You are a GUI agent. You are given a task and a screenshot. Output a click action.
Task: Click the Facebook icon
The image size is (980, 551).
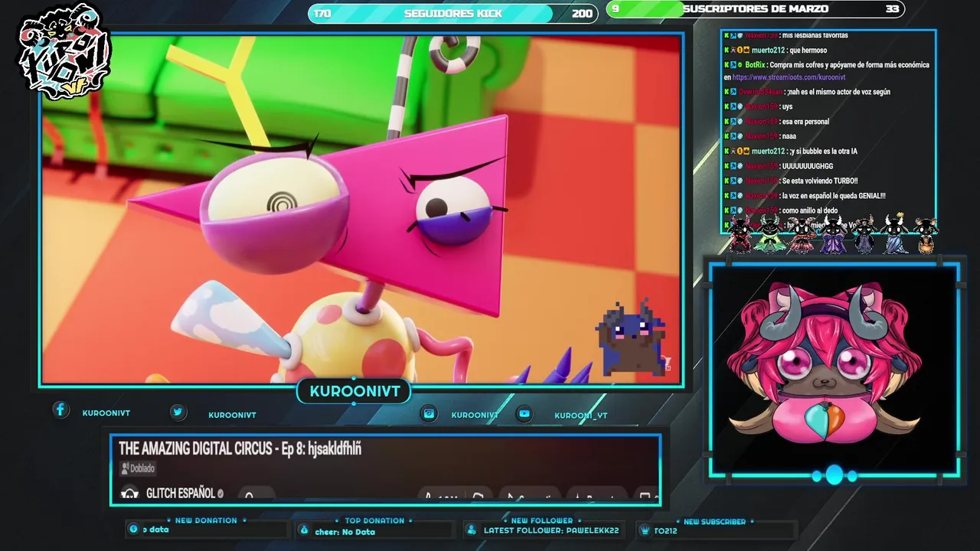point(60,409)
